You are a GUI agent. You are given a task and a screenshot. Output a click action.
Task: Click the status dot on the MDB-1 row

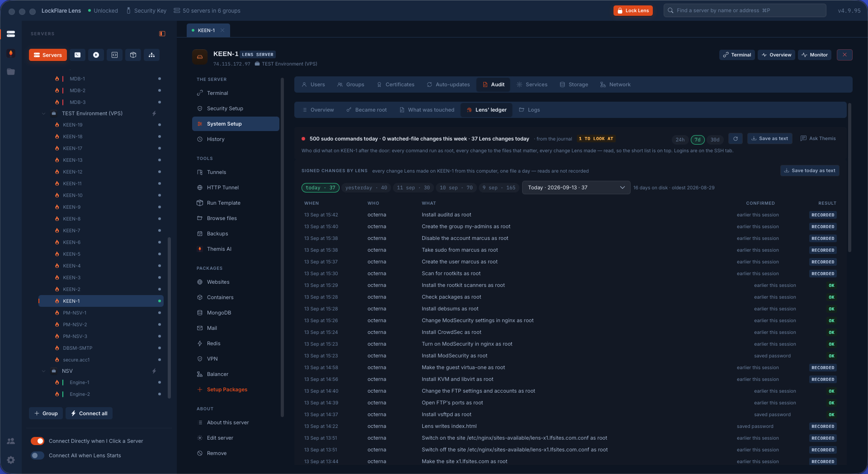coord(160,79)
